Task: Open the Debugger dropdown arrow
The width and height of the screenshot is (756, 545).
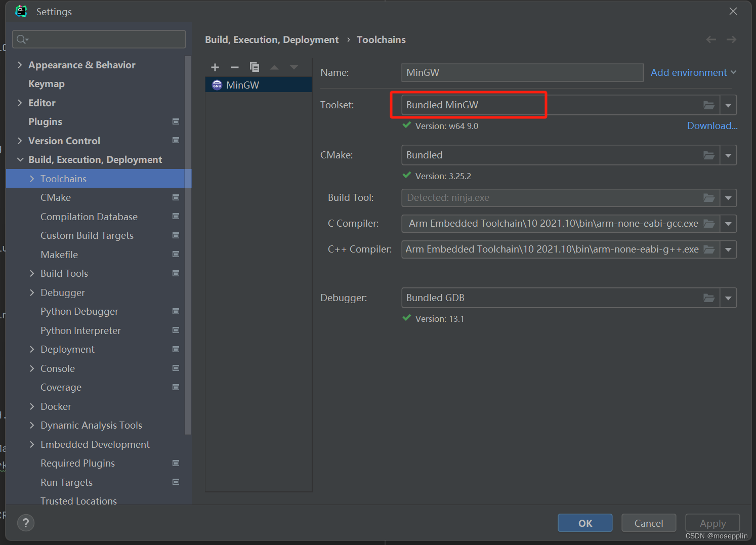Action: click(x=728, y=298)
